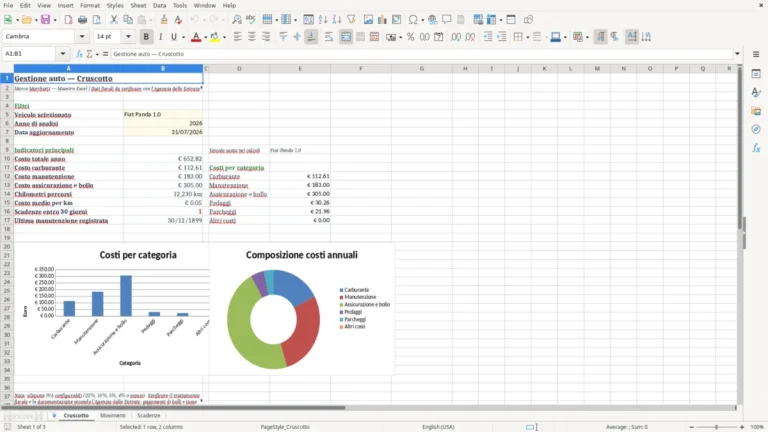
Task: Click the Save document icon
Action: click(46, 20)
